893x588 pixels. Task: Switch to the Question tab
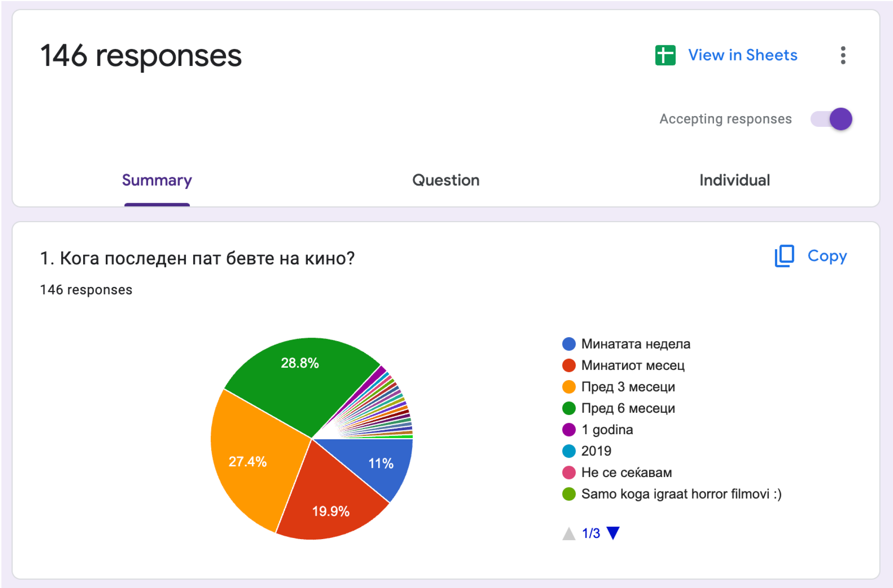(x=446, y=180)
